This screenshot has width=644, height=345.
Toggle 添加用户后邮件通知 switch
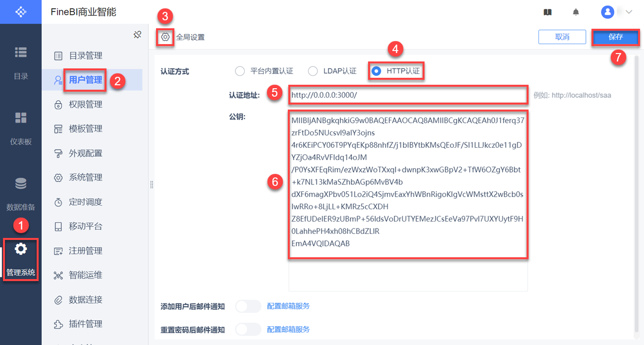point(248,306)
